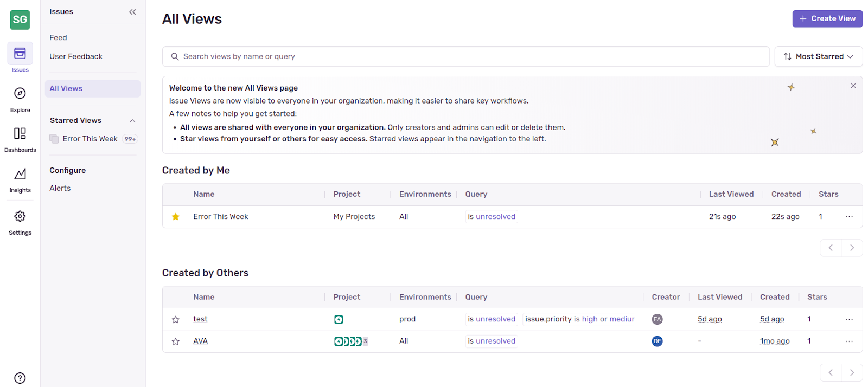The height and width of the screenshot is (387, 868).
Task: Star the test view
Action: click(176, 320)
